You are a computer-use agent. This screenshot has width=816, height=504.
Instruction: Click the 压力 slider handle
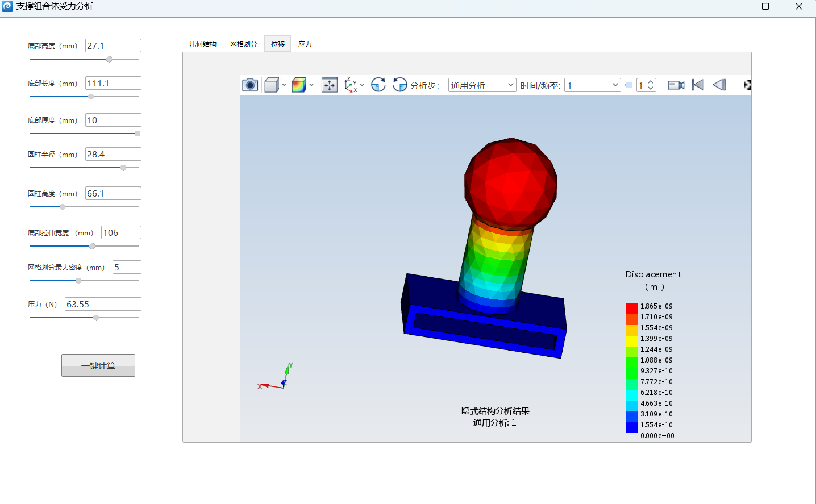coord(96,318)
